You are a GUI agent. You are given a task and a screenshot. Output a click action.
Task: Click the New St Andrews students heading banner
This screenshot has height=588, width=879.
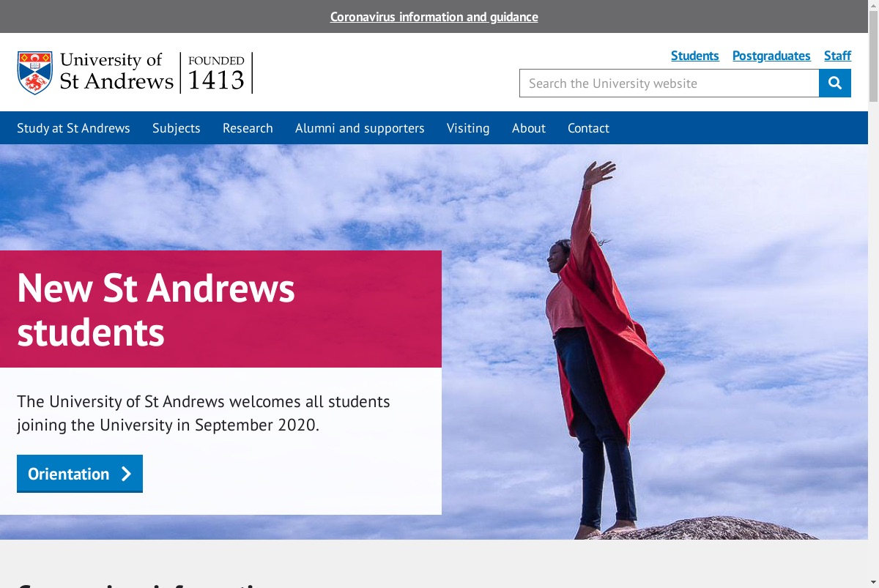click(220, 309)
